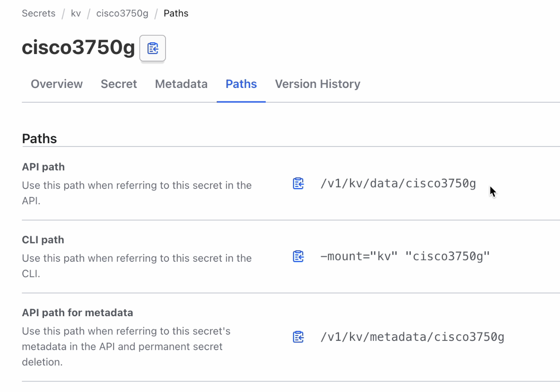Click the cisco3750g breadcrumb link
This screenshot has width=560, height=392.
pyautogui.click(x=122, y=13)
